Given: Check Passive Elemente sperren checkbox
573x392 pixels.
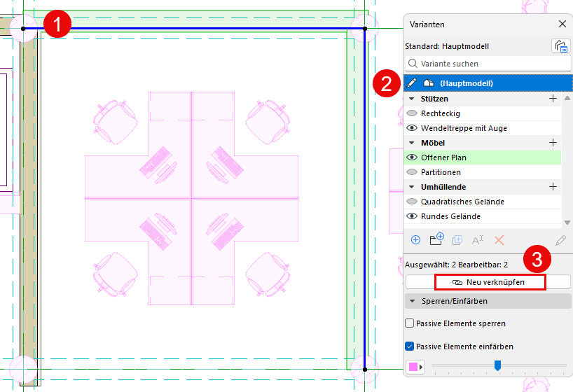Looking at the screenshot, I should [x=410, y=323].
